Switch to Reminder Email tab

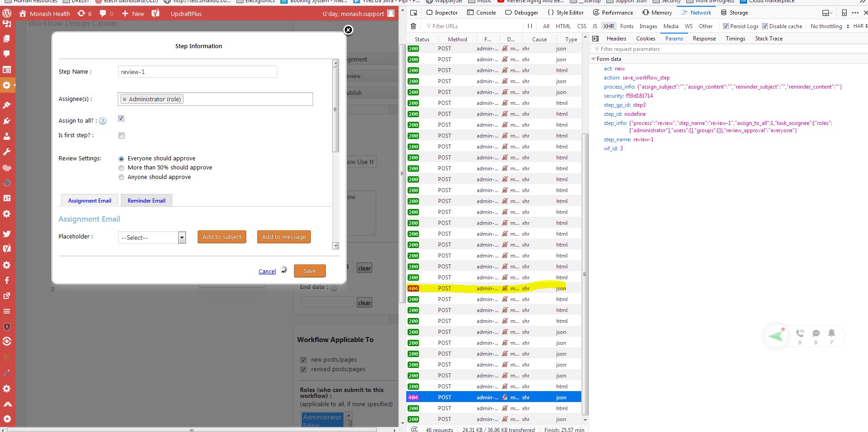(x=146, y=201)
